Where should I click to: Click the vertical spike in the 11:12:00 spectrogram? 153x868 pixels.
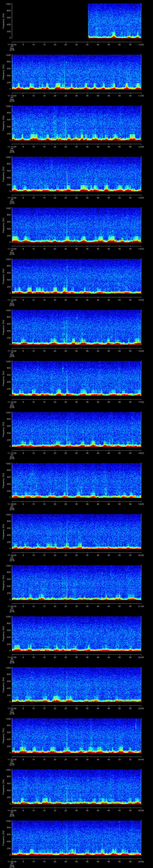point(67,175)
